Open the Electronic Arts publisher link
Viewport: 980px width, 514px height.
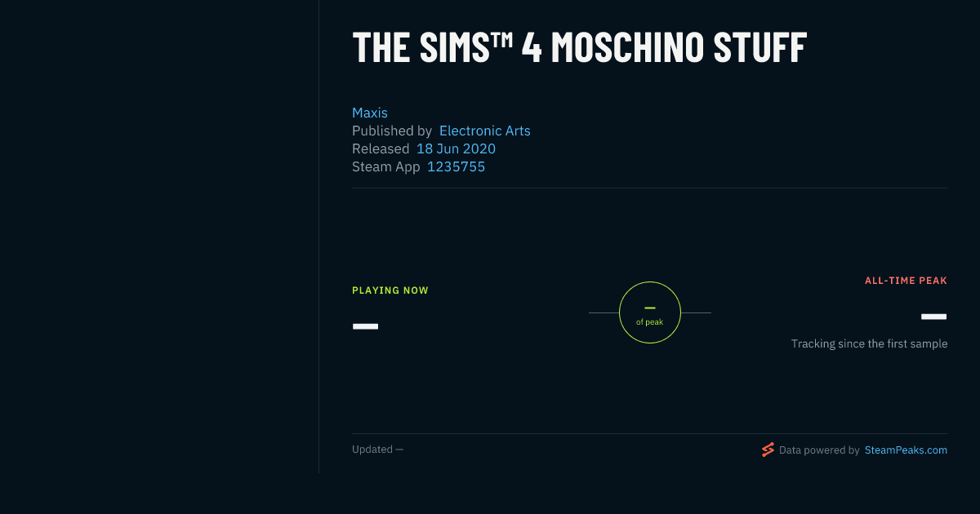point(485,131)
